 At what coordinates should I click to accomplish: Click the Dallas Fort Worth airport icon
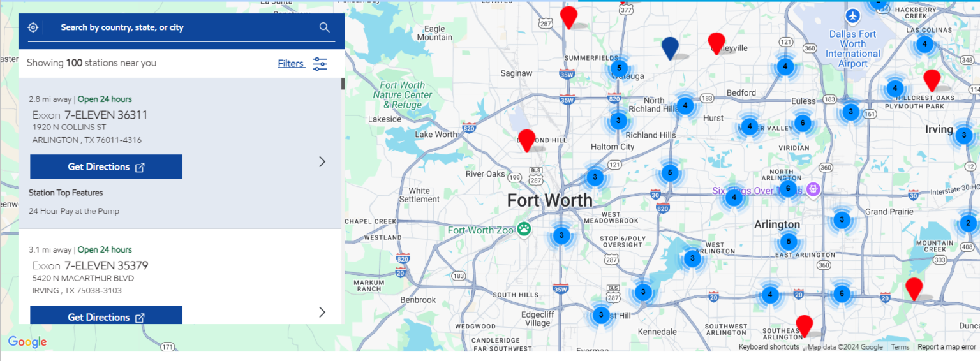click(852, 15)
